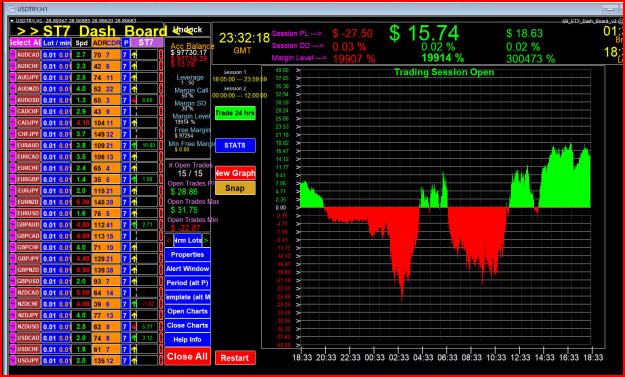Click the red Restart button
This screenshot has height=377, width=625.
click(x=235, y=358)
